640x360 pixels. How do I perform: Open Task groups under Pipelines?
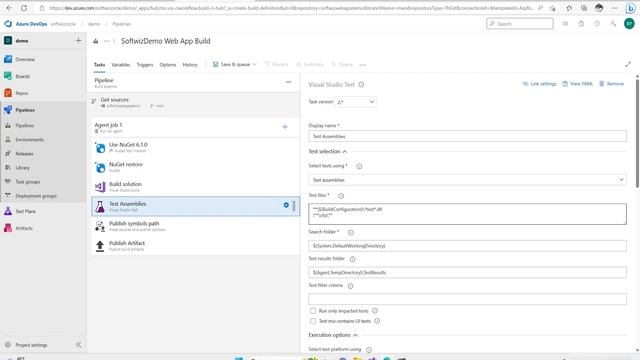click(27, 182)
